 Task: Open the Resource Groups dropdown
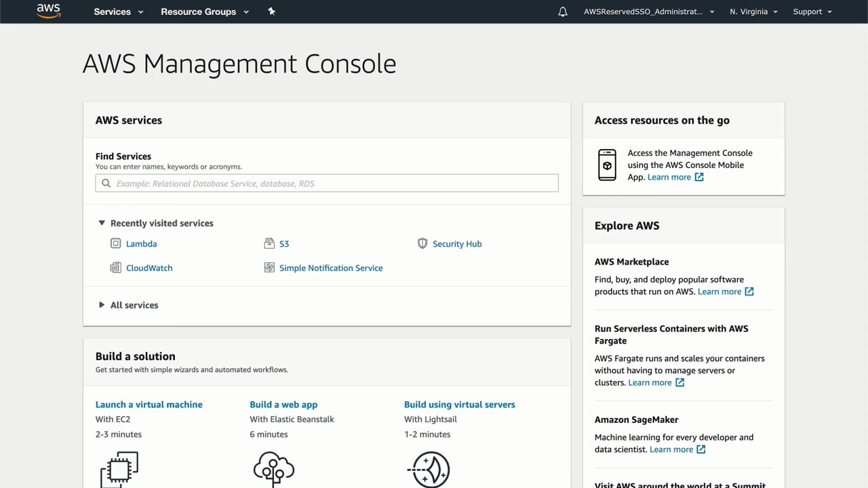[x=205, y=12]
